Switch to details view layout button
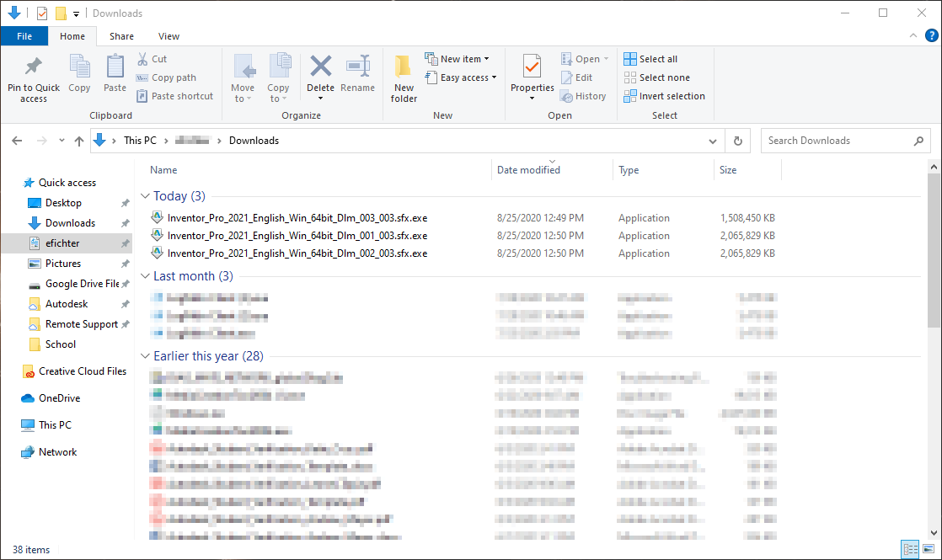This screenshot has width=942, height=560. [x=910, y=549]
